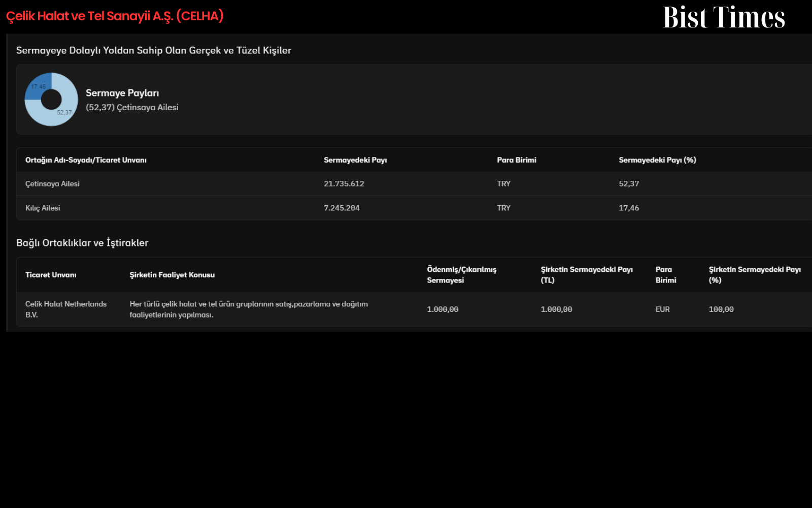Click the Şirketin Sermayedeki Payı (%) header
Screen dimensions: 812x508
(755, 275)
